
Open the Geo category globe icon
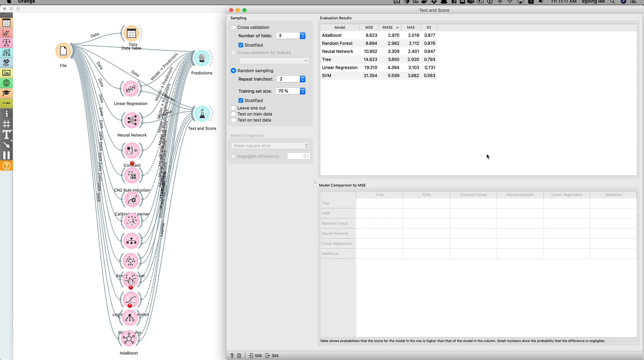click(x=6, y=83)
